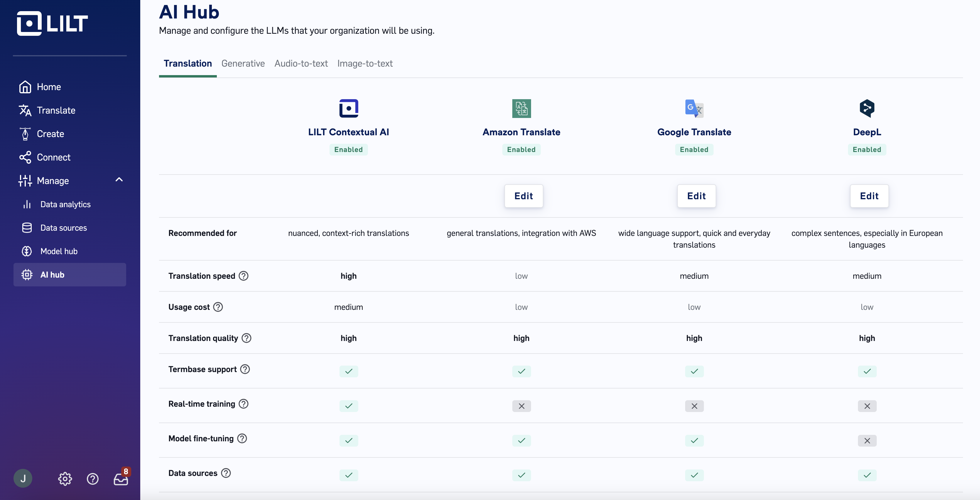980x500 pixels.
Task: Click Google Real-time training X mark
Action: tap(694, 406)
